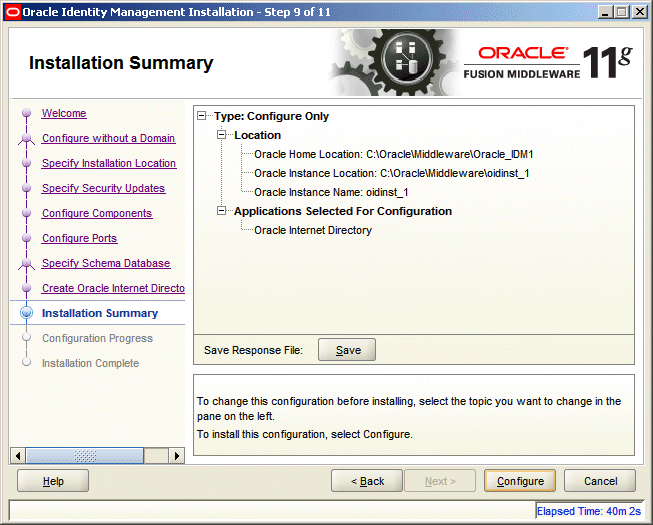Open Specify Installation Location step

pos(109,163)
